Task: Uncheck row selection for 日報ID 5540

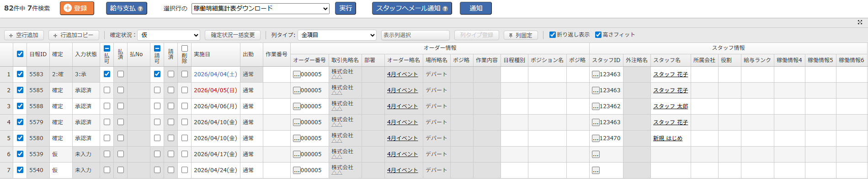Action: coord(20,170)
